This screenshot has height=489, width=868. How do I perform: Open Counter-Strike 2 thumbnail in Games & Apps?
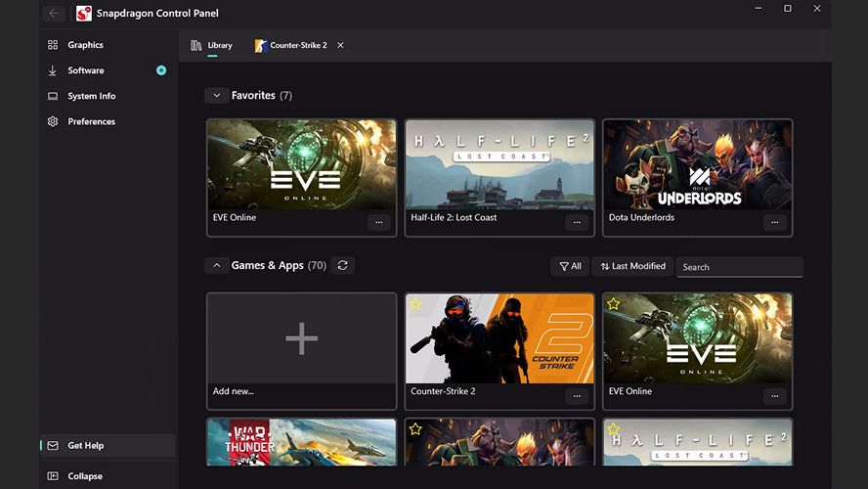[x=499, y=338]
